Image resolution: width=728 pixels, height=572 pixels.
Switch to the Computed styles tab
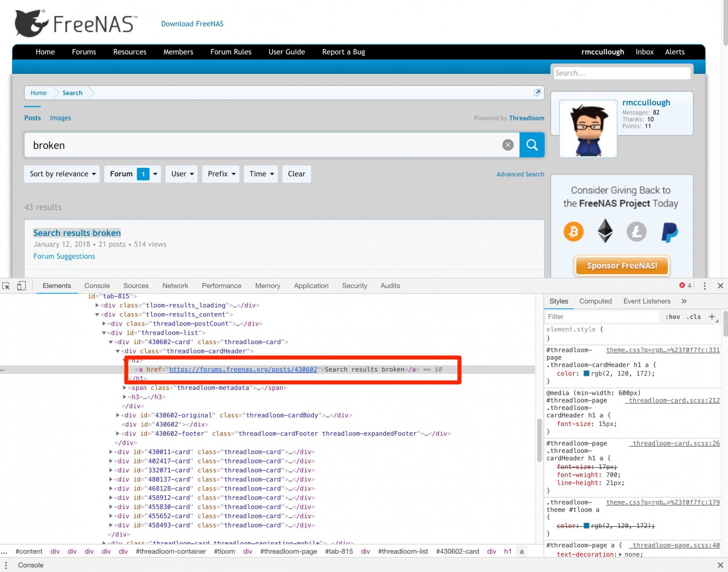pyautogui.click(x=595, y=301)
